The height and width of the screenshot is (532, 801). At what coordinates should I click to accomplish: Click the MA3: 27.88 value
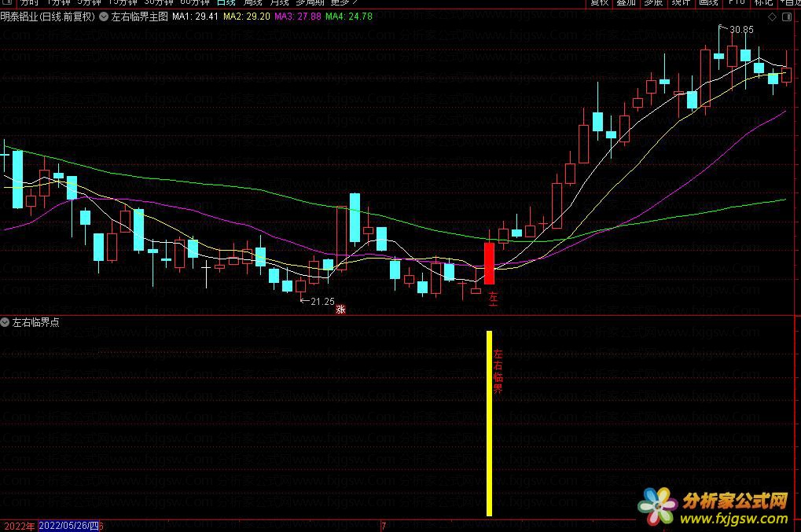point(298,17)
